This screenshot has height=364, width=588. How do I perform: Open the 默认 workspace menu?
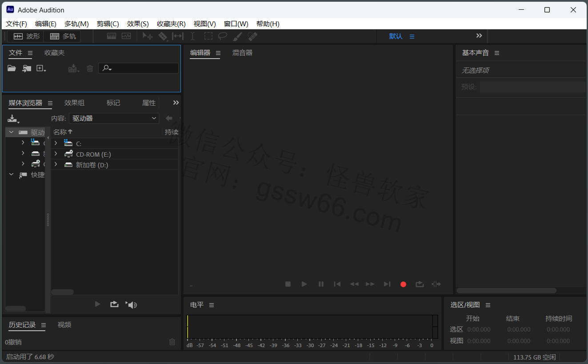click(x=412, y=36)
